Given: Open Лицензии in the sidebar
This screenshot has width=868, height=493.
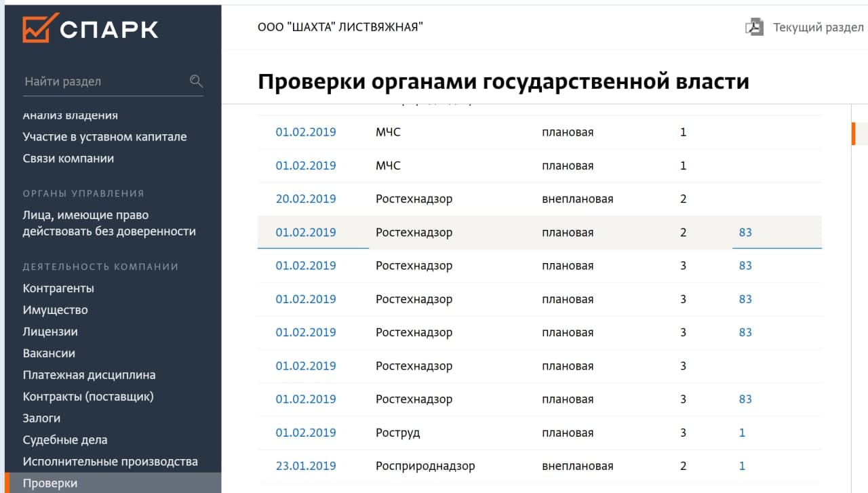Looking at the screenshot, I should point(50,332).
